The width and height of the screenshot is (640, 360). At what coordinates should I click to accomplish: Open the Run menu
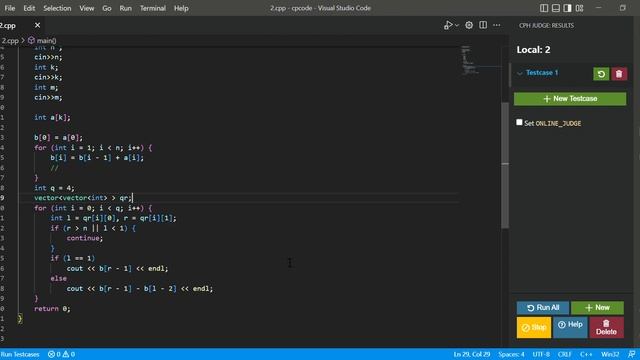pyautogui.click(x=125, y=8)
